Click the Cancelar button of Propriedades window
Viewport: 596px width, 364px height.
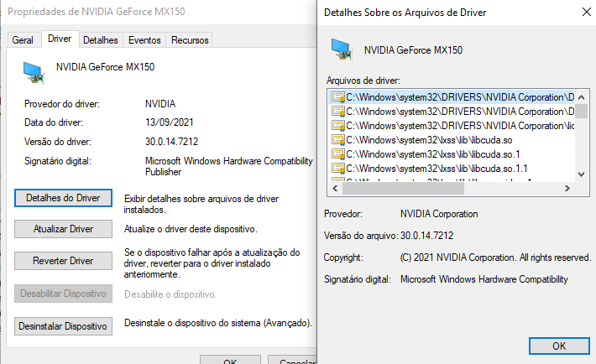pos(293,360)
